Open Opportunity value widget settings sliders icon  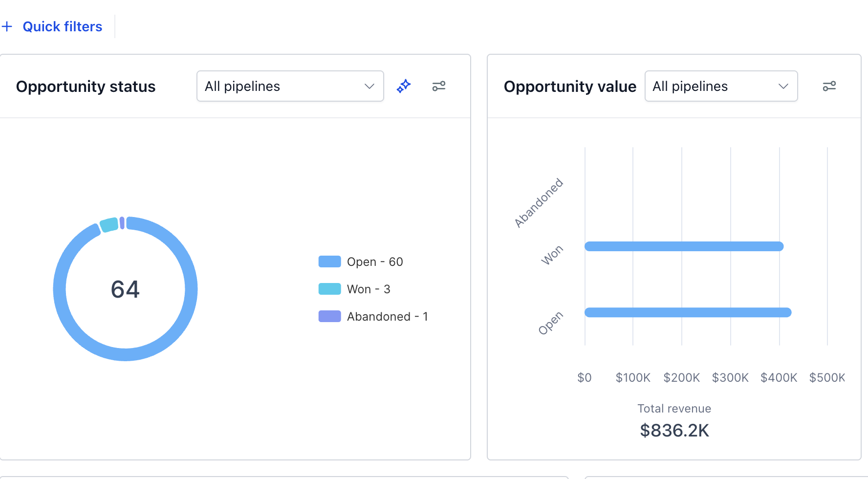coord(829,86)
